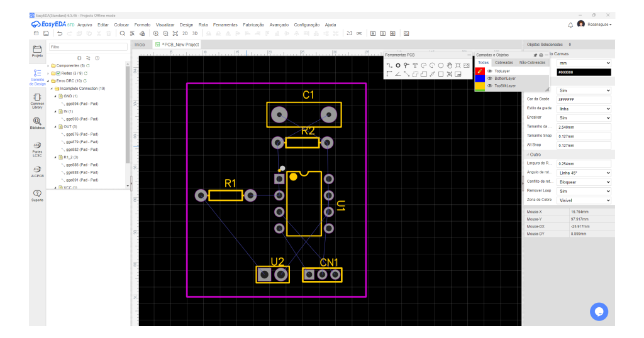Switch to the Não-Cobreadas layers tab
This screenshot has height=338, width=644.
click(x=532, y=63)
